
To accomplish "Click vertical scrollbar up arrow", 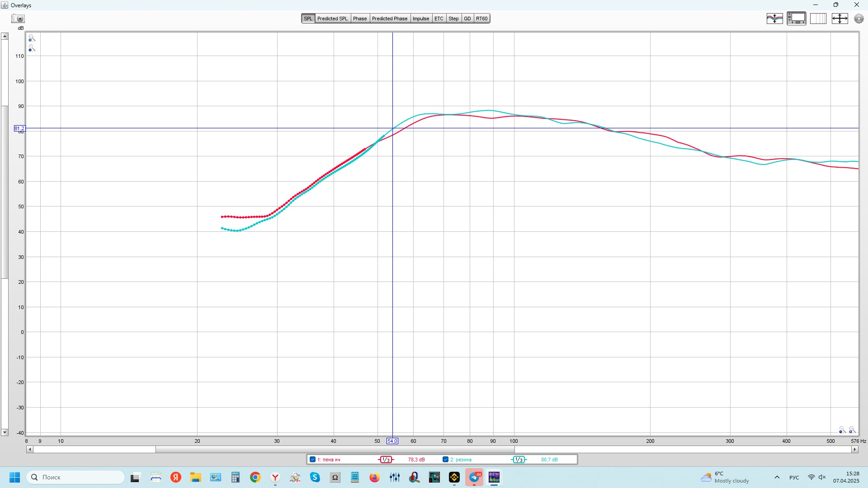I will click(5, 36).
